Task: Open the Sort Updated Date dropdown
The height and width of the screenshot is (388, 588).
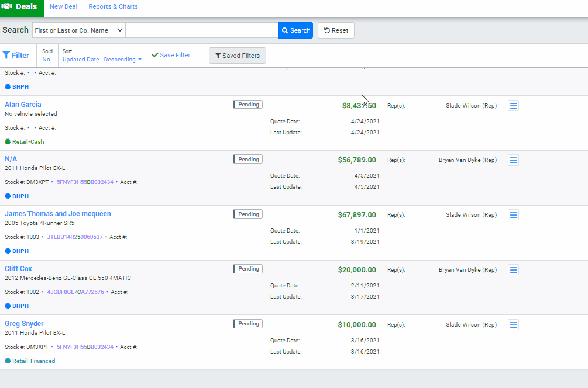Action: pos(102,60)
